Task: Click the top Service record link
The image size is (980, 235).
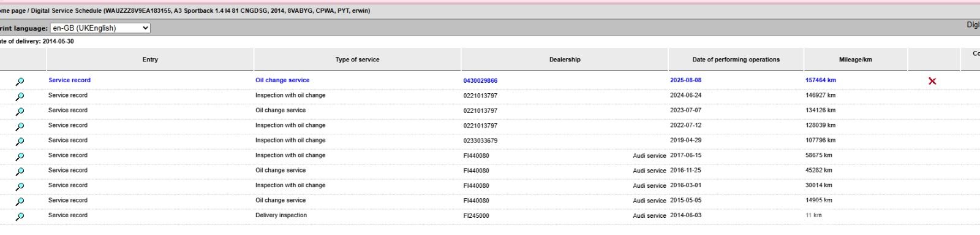Action: [x=69, y=80]
